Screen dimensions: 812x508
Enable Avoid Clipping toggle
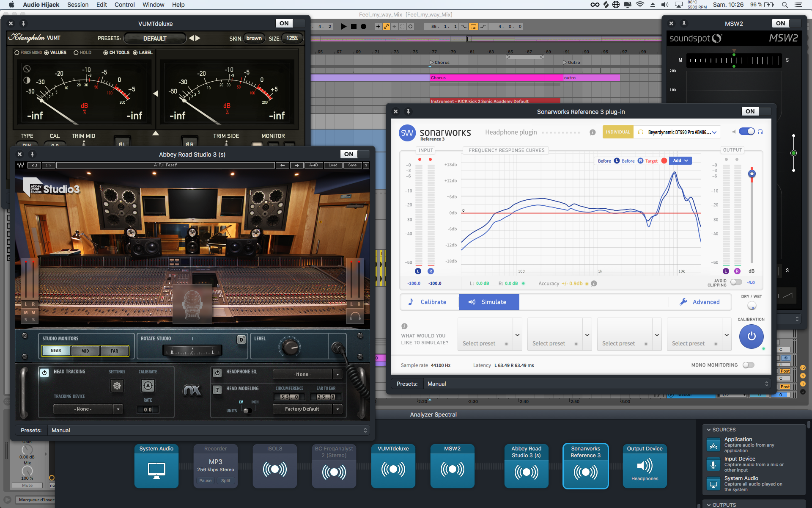[736, 282]
